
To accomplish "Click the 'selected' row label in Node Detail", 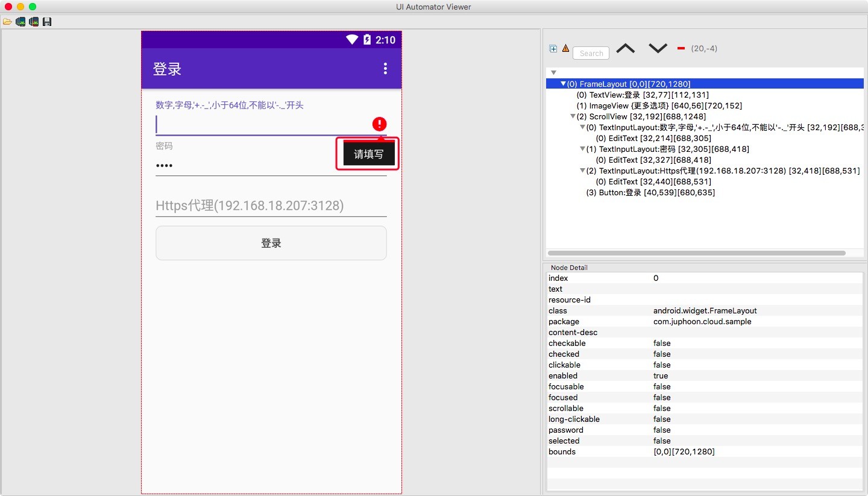I will point(564,441).
